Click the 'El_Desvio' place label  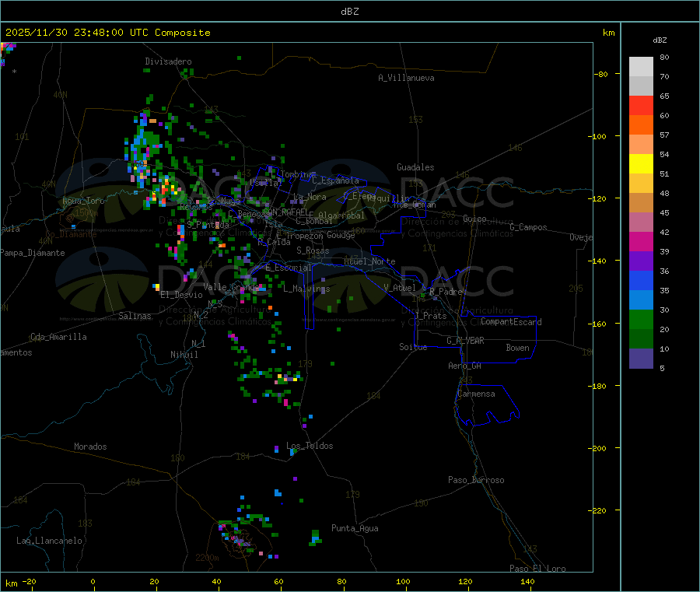(181, 295)
